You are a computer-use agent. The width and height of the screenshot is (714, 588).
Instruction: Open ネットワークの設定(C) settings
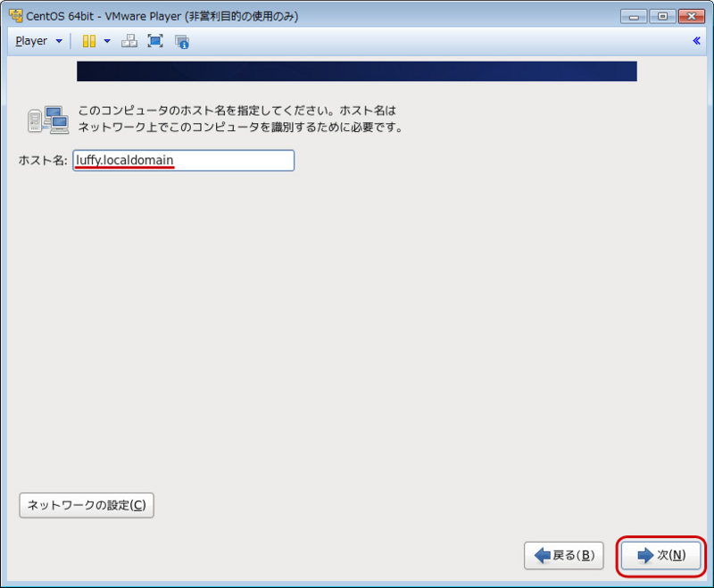[86, 505]
